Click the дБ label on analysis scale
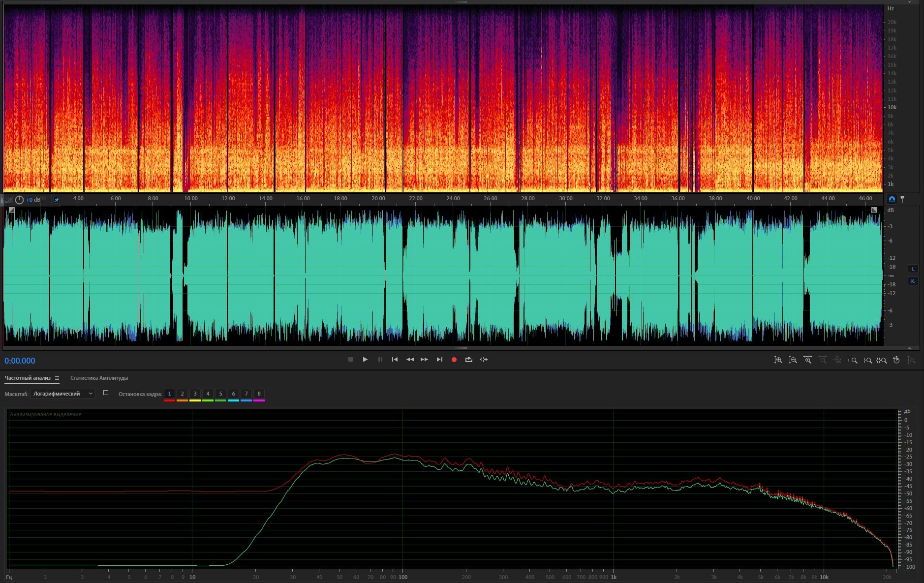Screen dimensions: 924x583 pyautogui.click(x=907, y=411)
